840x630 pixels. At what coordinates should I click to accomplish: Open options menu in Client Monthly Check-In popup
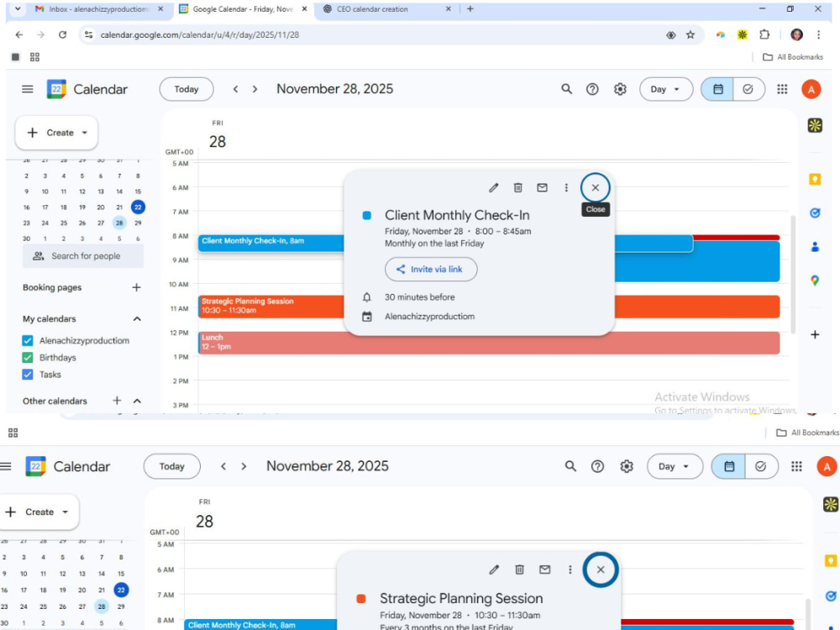[x=566, y=187]
